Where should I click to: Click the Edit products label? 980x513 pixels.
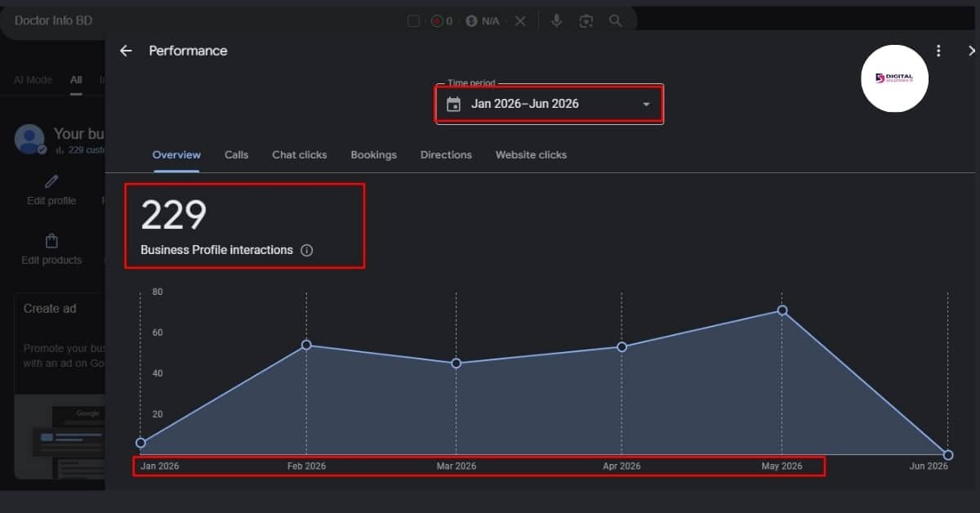[x=51, y=261]
